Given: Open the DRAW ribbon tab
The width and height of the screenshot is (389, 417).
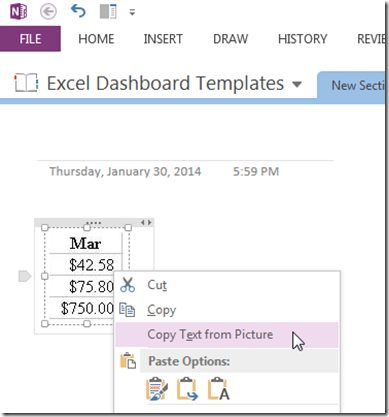Looking at the screenshot, I should tap(231, 39).
